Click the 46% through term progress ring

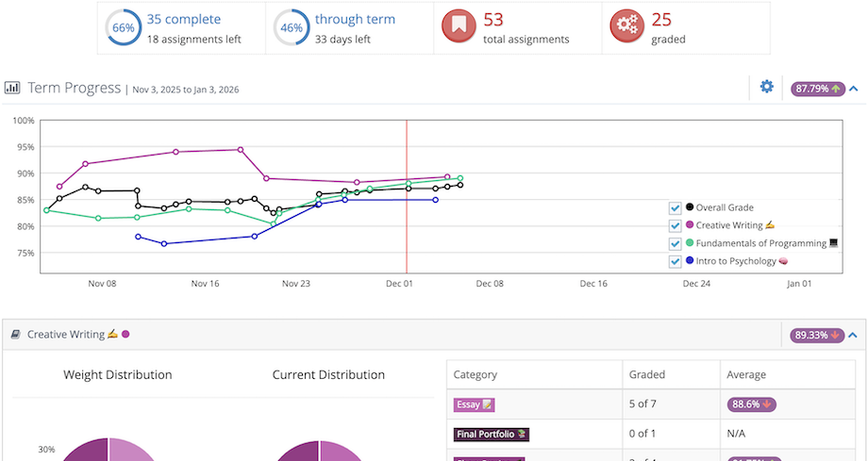pyautogui.click(x=292, y=28)
